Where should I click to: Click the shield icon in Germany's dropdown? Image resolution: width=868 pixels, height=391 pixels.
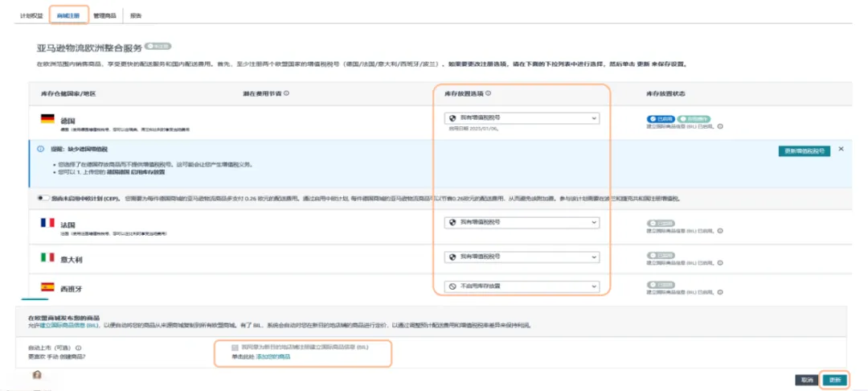point(452,118)
